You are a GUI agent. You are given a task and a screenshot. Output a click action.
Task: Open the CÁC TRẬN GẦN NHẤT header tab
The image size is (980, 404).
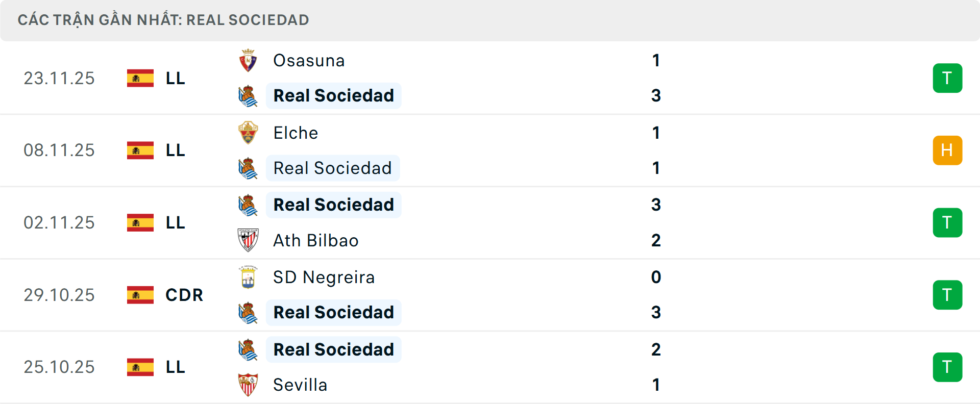tap(163, 20)
